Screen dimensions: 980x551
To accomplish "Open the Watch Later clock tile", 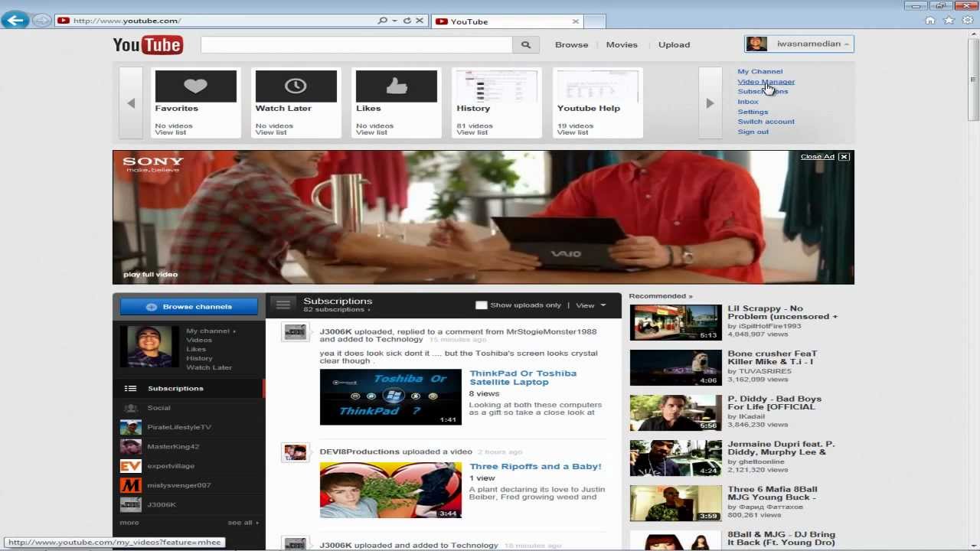I will tap(296, 86).
